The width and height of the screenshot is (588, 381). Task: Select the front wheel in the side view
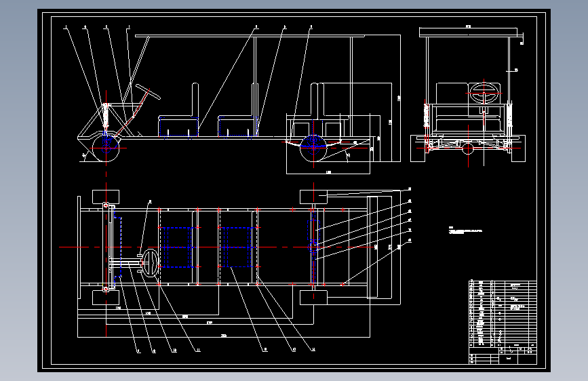tap(106, 147)
